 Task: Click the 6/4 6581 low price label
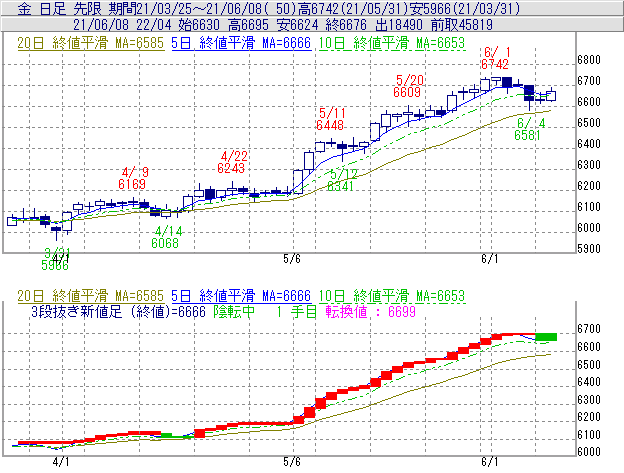pyautogui.click(x=528, y=129)
